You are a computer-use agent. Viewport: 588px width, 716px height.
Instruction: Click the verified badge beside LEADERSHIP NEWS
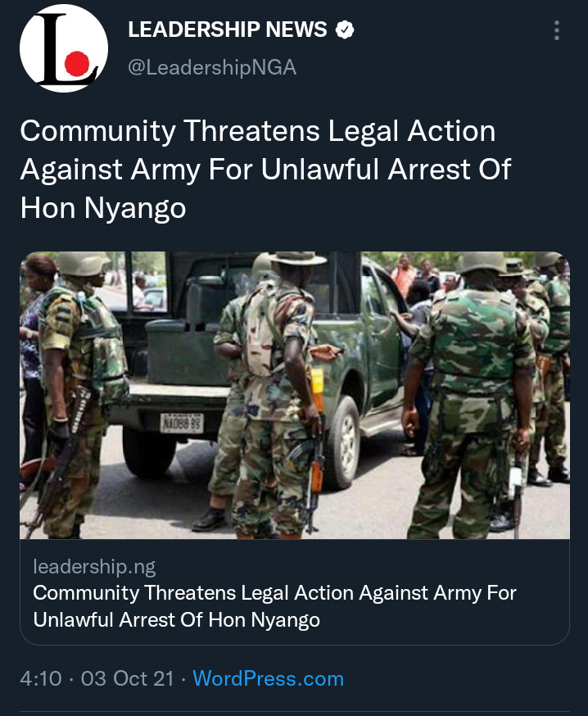pos(345,30)
